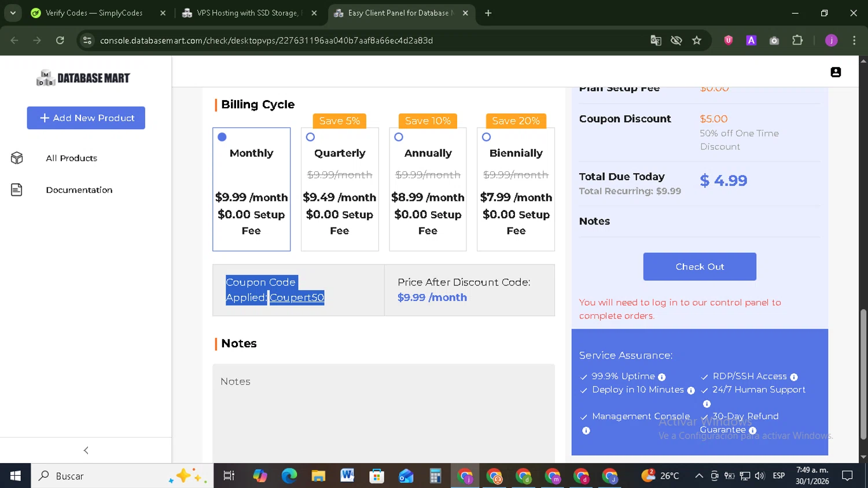Image resolution: width=868 pixels, height=488 pixels.
Task: Reload the current page
Action: click(x=60, y=41)
